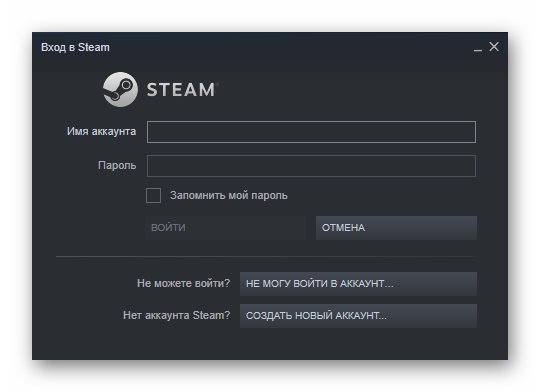Click the ВОЙТИ button
540x392 pixels.
point(225,228)
